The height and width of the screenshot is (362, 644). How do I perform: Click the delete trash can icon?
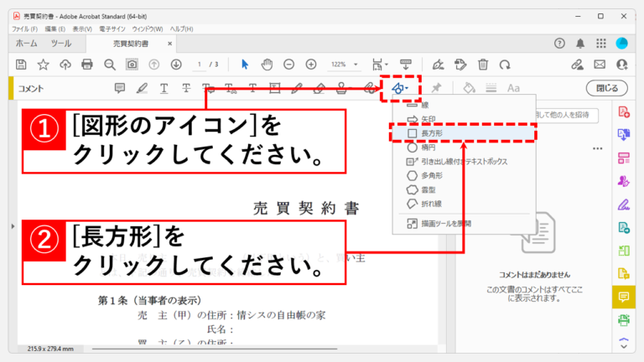tap(483, 65)
